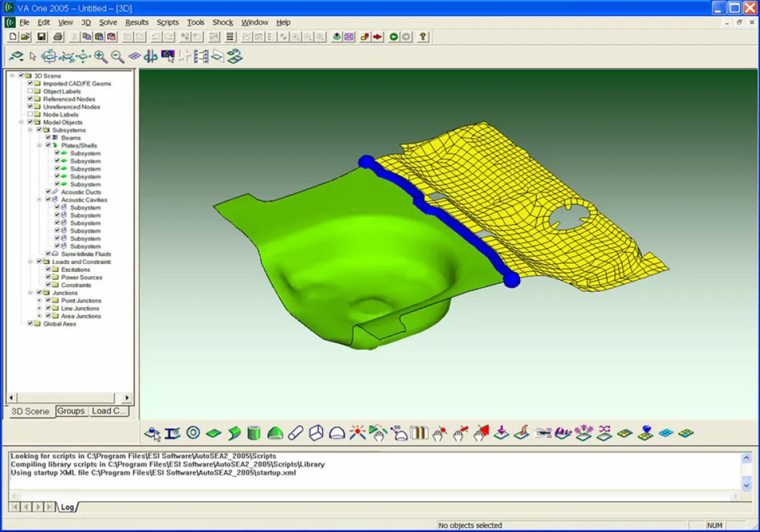Click the circular ring icon in bottom toolbar
The height and width of the screenshot is (532, 760).
193,433
